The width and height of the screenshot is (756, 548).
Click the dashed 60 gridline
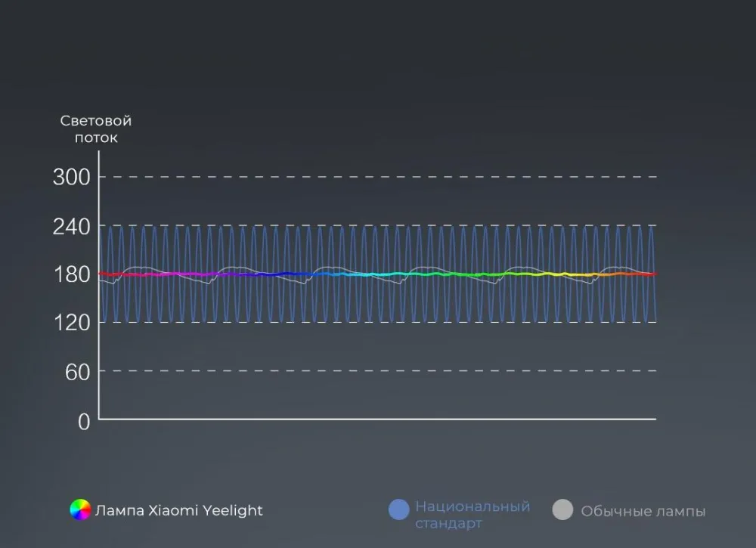click(x=377, y=370)
